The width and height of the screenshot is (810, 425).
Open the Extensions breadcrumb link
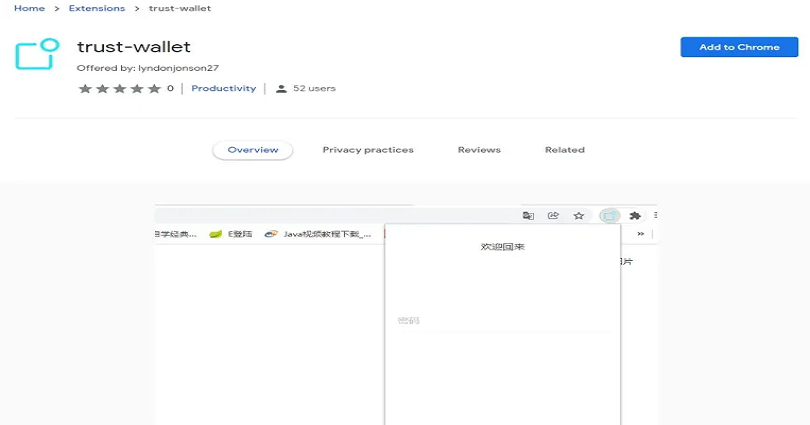coord(97,8)
